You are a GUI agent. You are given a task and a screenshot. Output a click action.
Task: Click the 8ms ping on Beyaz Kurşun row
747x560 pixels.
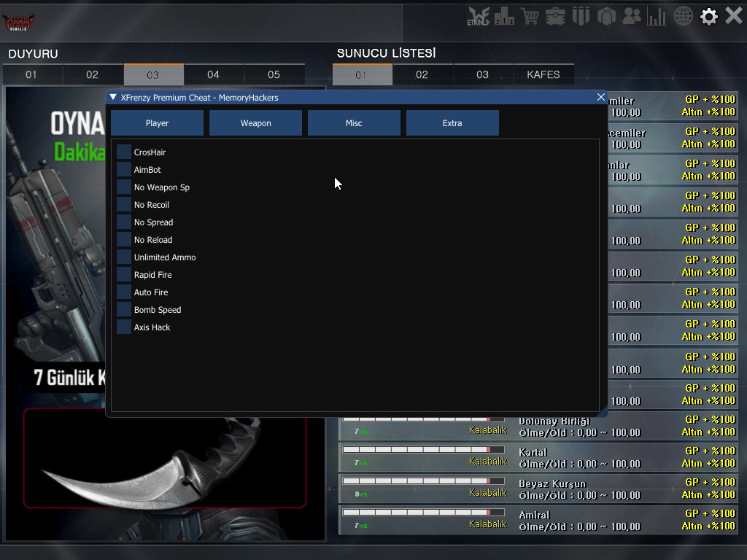coord(360,494)
